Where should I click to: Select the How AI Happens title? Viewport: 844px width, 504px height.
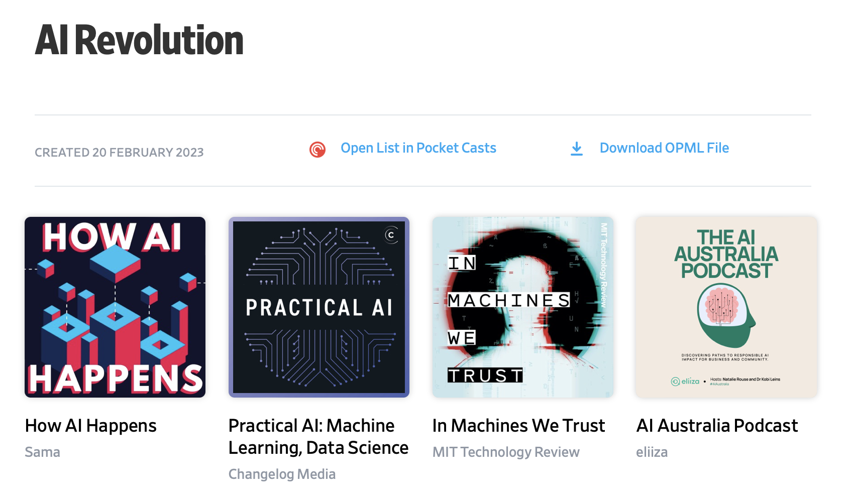click(x=90, y=426)
